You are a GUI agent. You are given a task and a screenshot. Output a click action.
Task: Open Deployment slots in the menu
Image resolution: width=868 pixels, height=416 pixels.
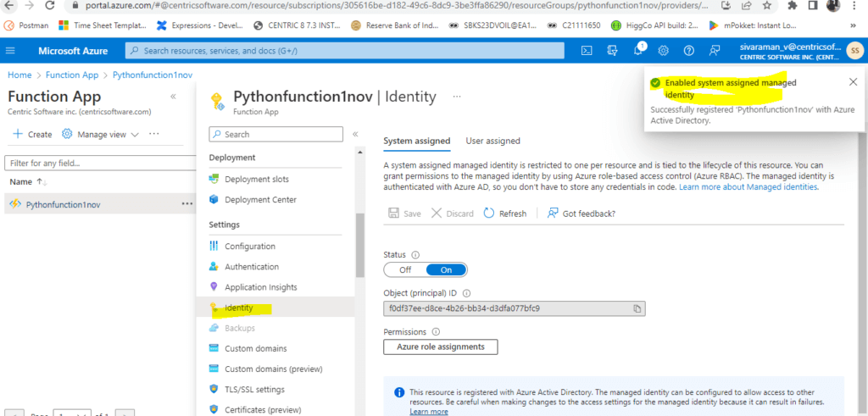pos(257,180)
